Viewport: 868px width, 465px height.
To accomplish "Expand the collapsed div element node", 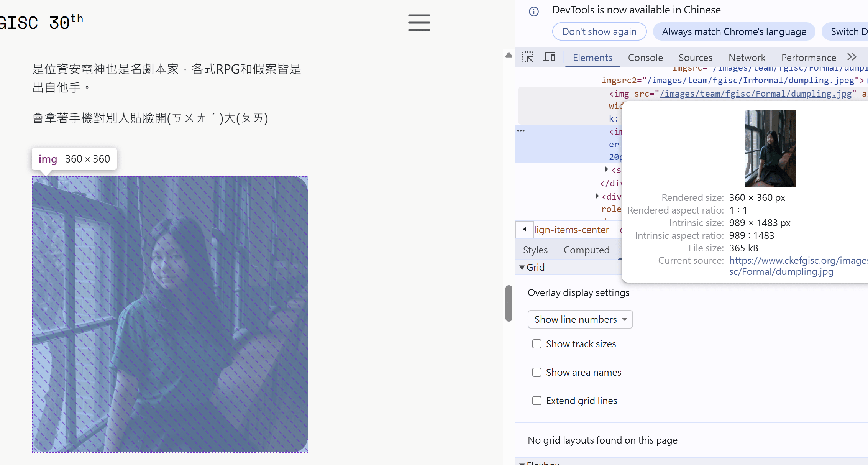I will tap(597, 196).
